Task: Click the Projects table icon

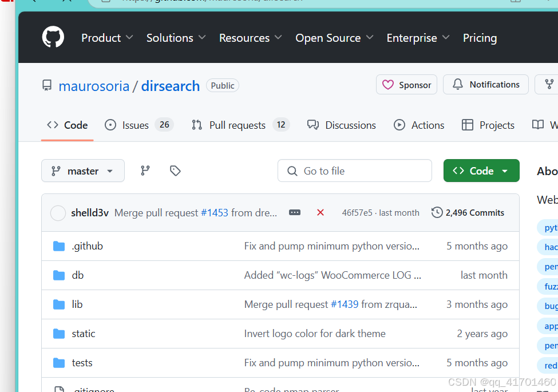Action: [x=467, y=125]
